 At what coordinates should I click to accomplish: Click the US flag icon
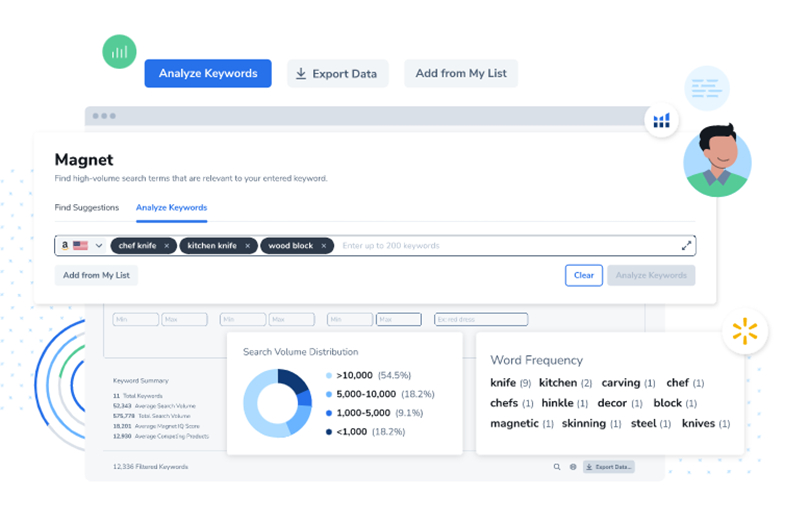(x=80, y=246)
